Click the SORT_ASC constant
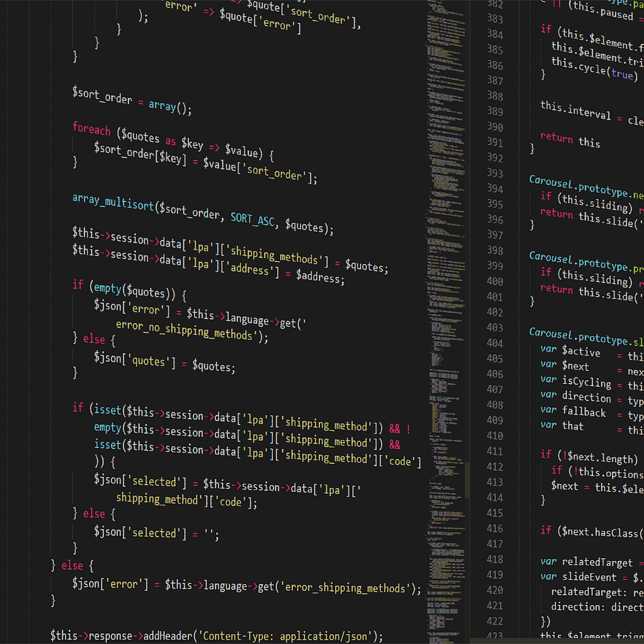Screen dimensions: 644x644 [x=252, y=220]
